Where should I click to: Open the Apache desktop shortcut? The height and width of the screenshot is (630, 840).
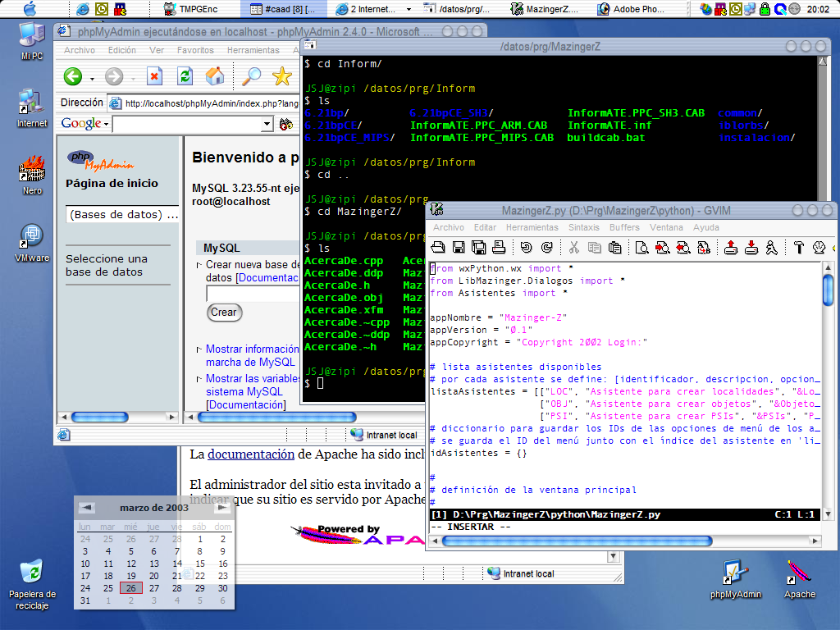pyautogui.click(x=799, y=580)
